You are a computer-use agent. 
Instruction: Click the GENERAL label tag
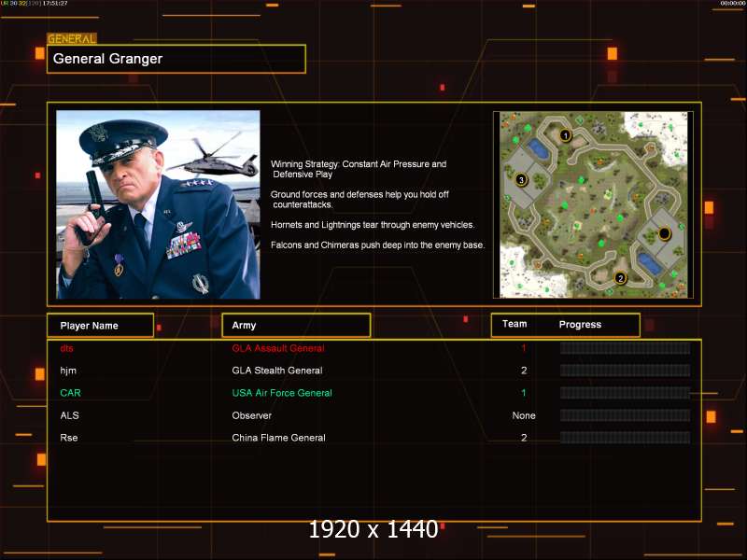(72, 38)
